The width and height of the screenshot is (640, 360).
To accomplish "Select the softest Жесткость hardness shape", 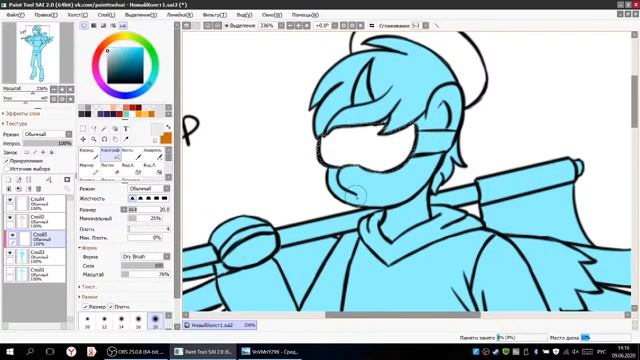I will point(132,198).
